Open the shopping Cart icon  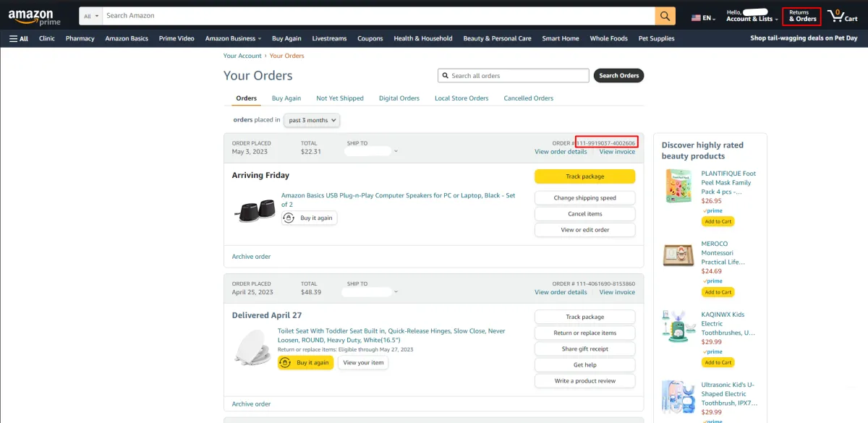[x=843, y=16]
